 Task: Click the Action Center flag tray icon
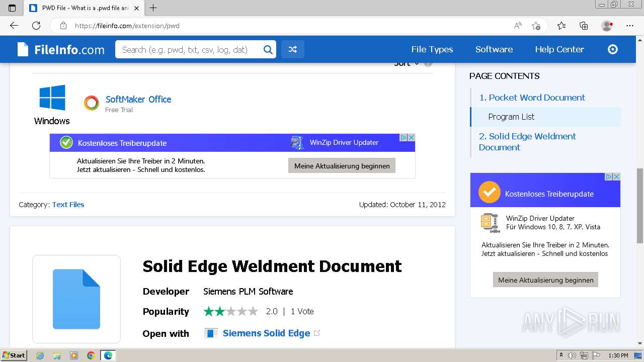tap(596, 355)
